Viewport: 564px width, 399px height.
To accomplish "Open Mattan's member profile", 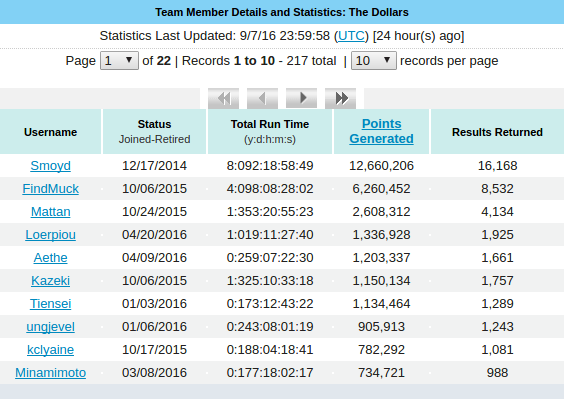I will [x=50, y=212].
